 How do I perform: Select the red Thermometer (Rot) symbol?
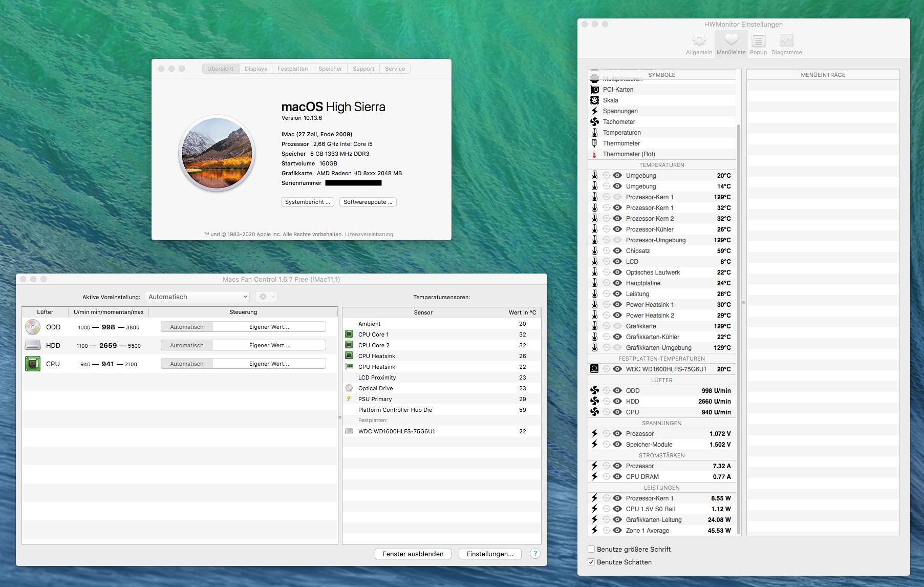[x=594, y=154]
